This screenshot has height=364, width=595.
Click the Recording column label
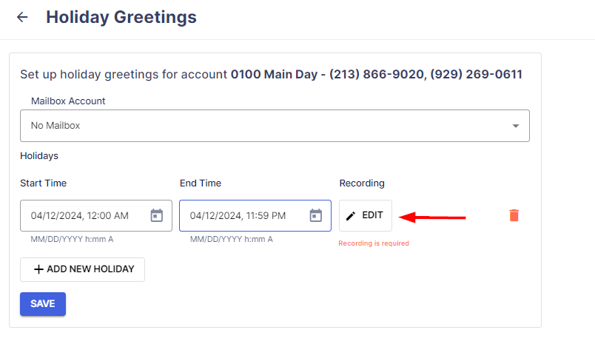click(x=362, y=183)
